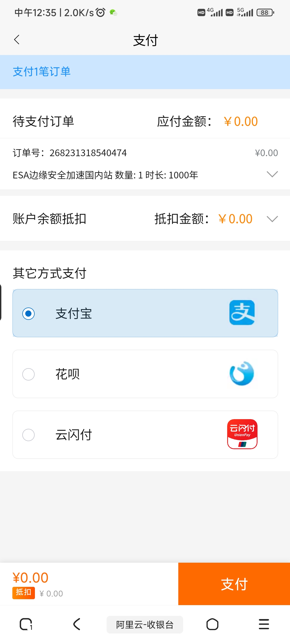Select the 支付宝 radio button
Image resolution: width=290 pixels, height=644 pixels.
coord(28,313)
